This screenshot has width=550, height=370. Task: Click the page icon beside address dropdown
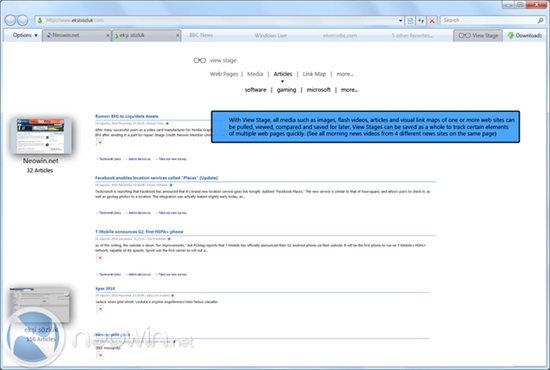[x=410, y=21]
